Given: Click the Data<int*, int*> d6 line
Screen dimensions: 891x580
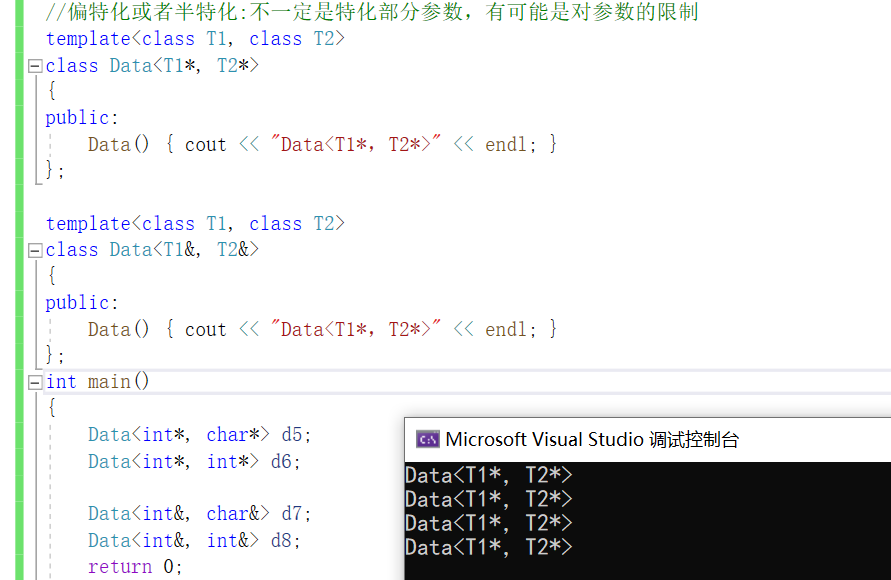Looking at the screenshot, I should [194, 461].
